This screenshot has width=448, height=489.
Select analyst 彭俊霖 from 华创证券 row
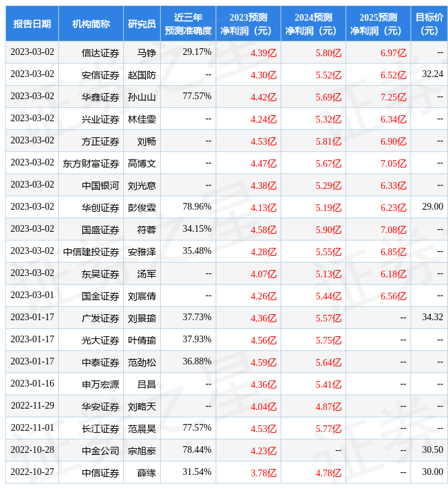click(x=142, y=207)
